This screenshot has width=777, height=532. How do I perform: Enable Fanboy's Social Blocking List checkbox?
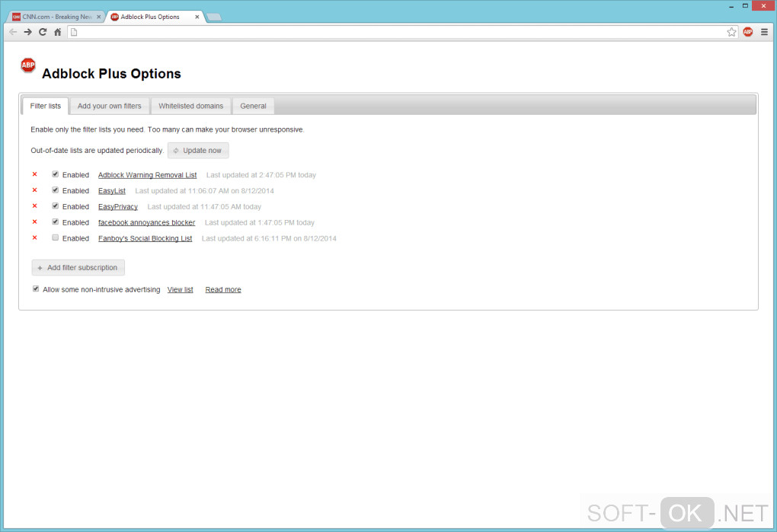tap(56, 237)
